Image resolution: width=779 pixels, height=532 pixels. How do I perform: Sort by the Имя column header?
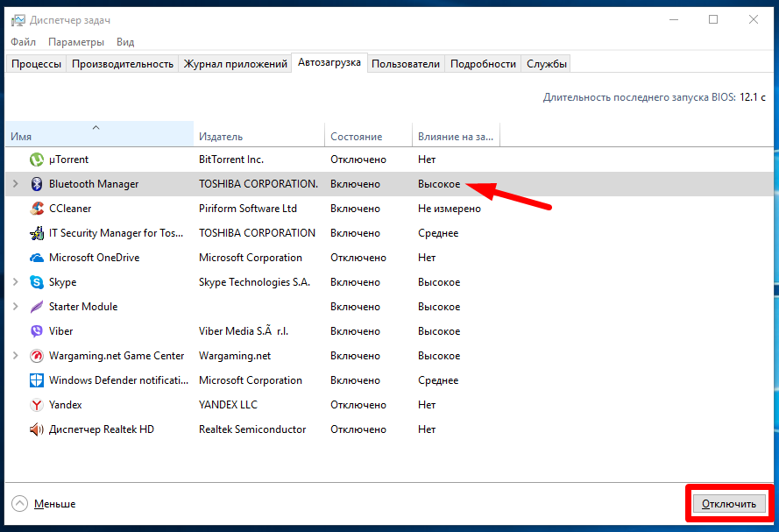[99, 133]
